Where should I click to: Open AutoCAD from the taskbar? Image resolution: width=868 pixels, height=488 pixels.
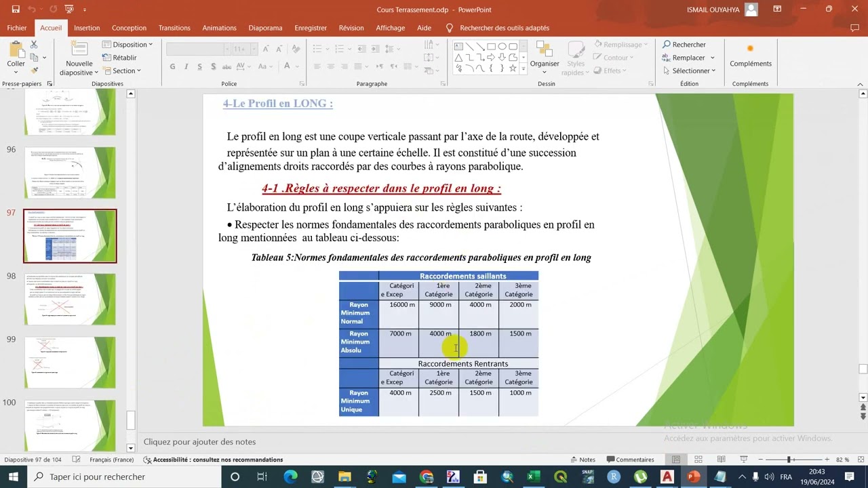point(667,477)
